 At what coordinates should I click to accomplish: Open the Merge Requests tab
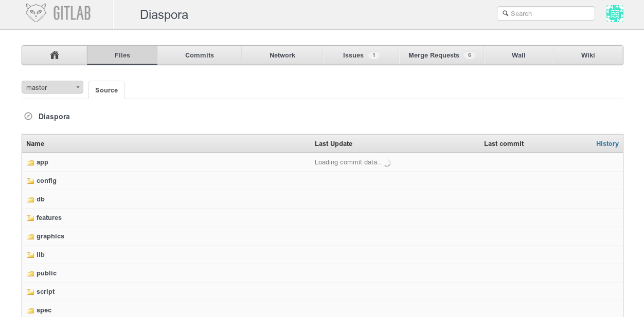(441, 55)
